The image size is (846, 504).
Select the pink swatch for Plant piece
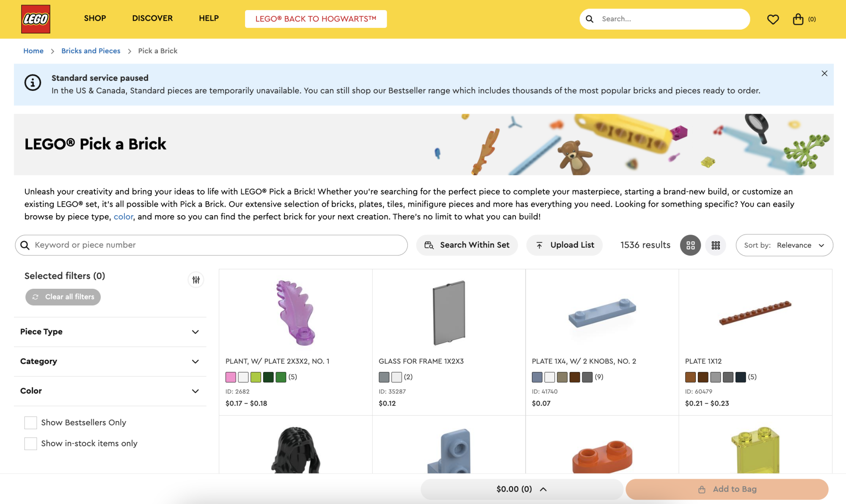click(231, 377)
